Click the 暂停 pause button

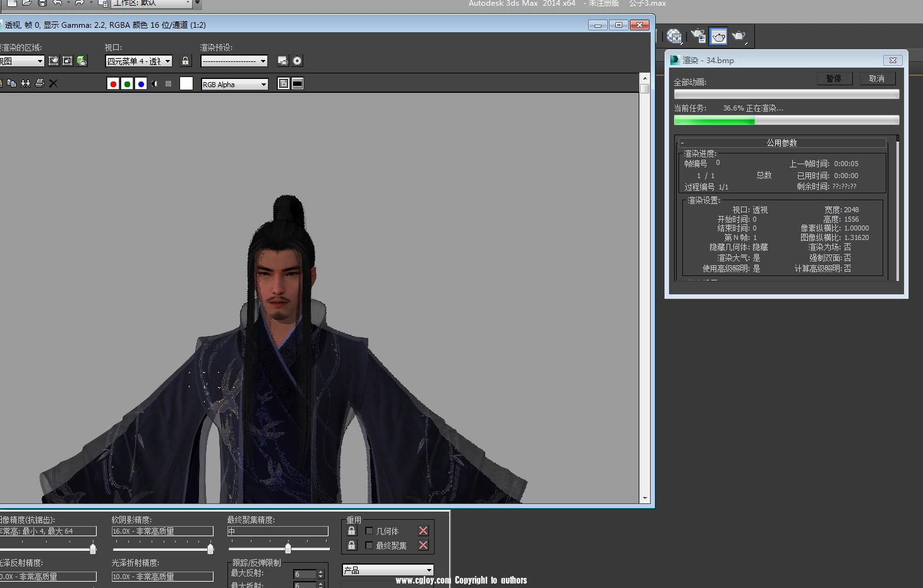pos(834,78)
